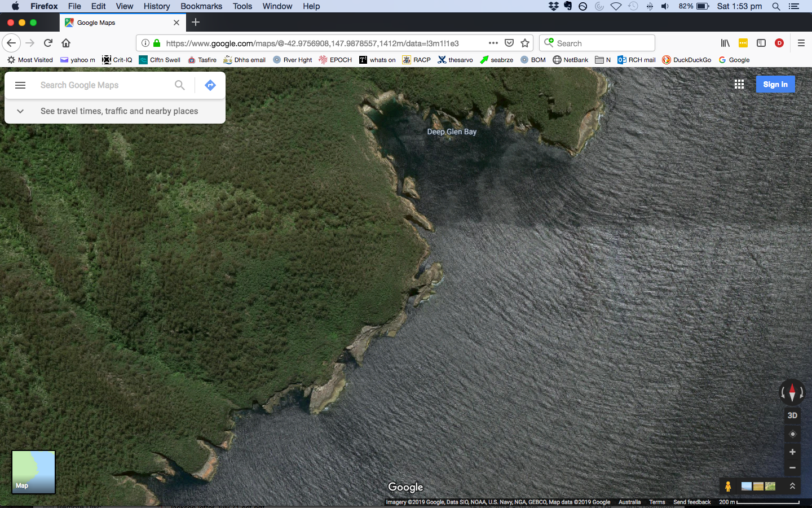The image size is (812, 508).
Task: Click the Send feedback link
Action: 692,502
